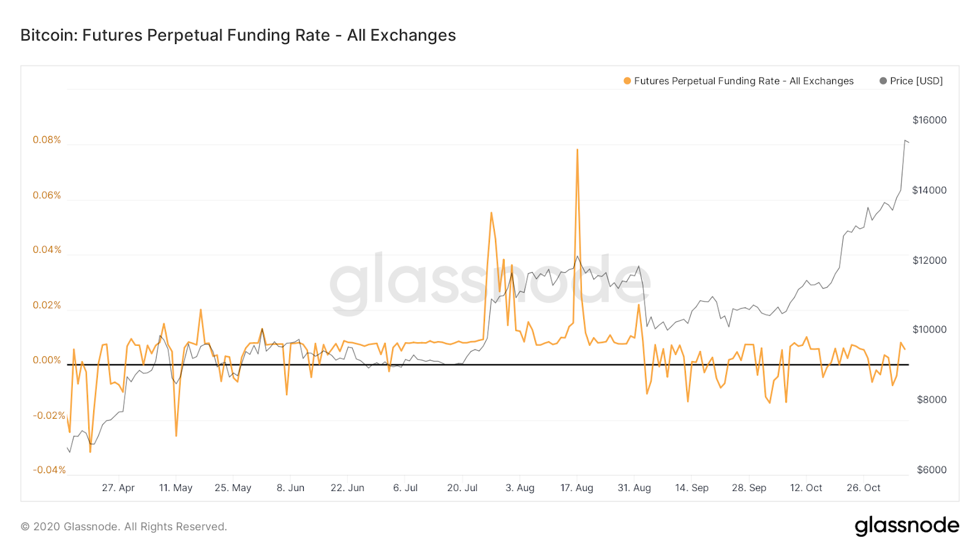The width and height of the screenshot is (980, 551).
Task: Click the $10000 price axis label
Action: pos(929,329)
